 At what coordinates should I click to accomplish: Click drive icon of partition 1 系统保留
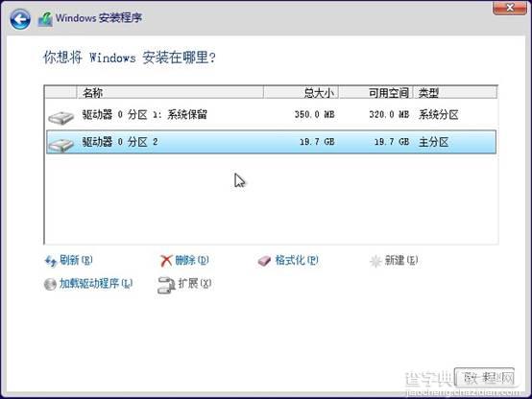[61, 118]
